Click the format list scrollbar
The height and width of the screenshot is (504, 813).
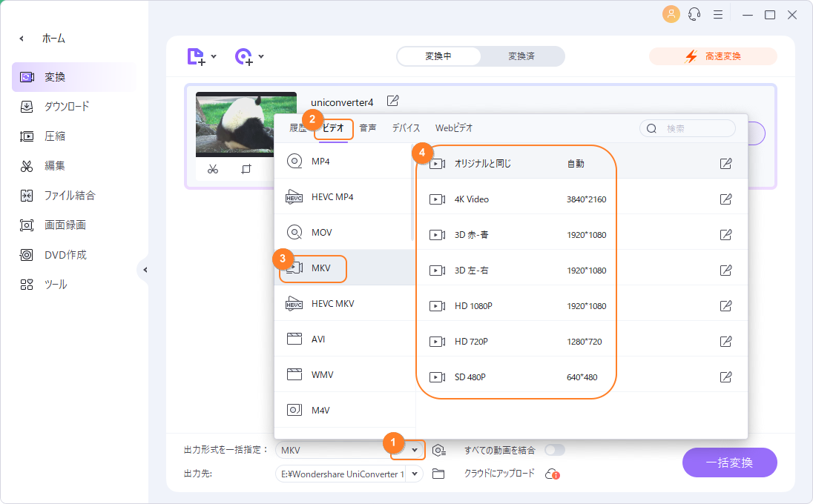[412, 192]
